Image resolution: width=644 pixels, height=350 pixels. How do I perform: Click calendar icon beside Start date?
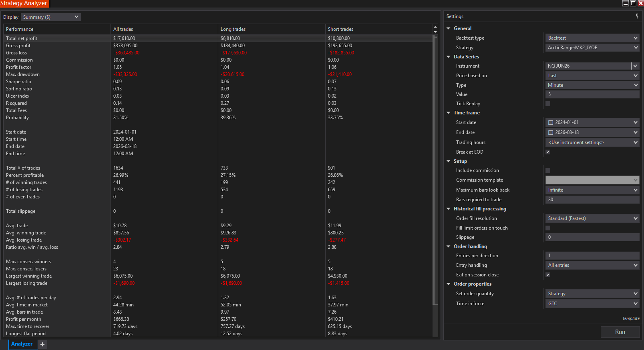pyautogui.click(x=551, y=123)
